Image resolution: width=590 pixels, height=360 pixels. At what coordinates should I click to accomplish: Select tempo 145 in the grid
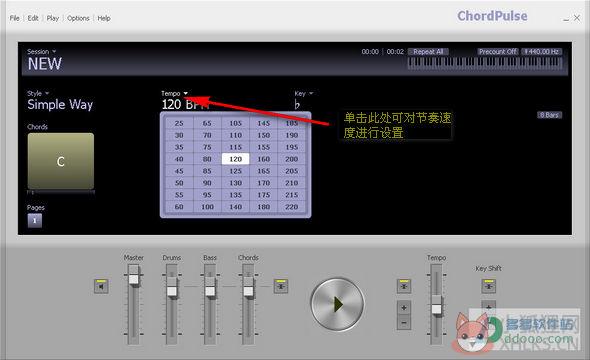tap(264, 123)
